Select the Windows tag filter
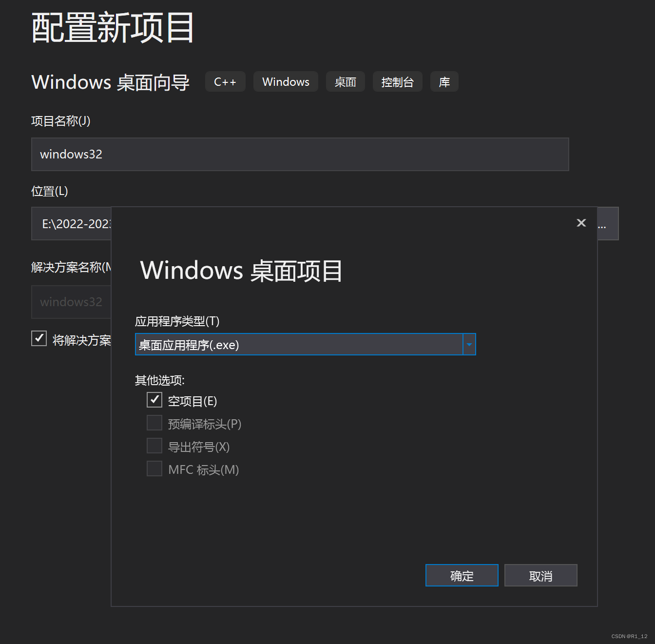This screenshot has height=644, width=655. (x=285, y=81)
